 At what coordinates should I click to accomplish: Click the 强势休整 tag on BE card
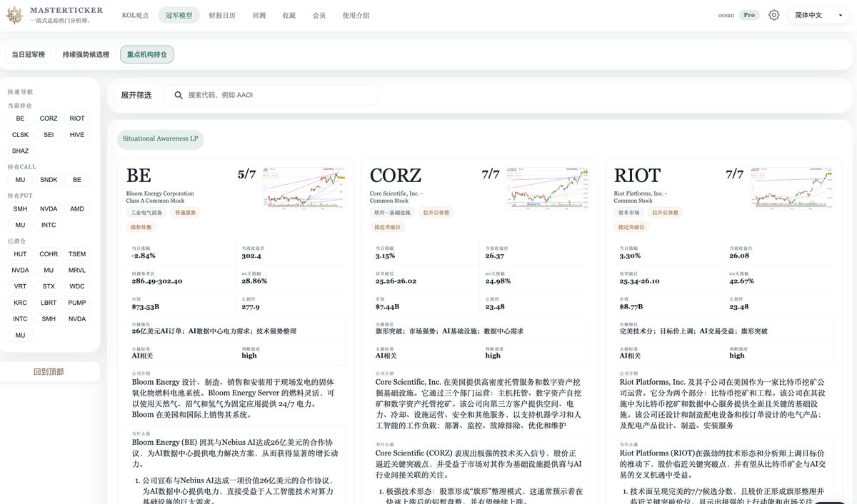click(x=141, y=227)
